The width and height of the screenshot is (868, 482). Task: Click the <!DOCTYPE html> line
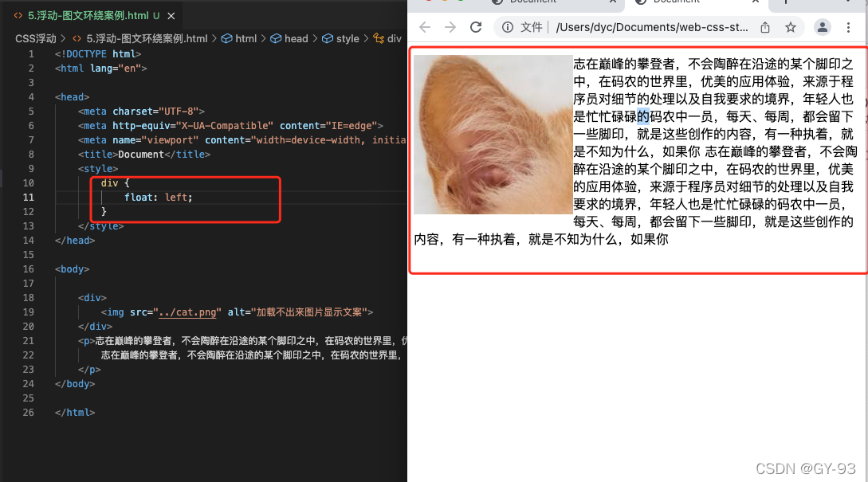[x=98, y=54]
